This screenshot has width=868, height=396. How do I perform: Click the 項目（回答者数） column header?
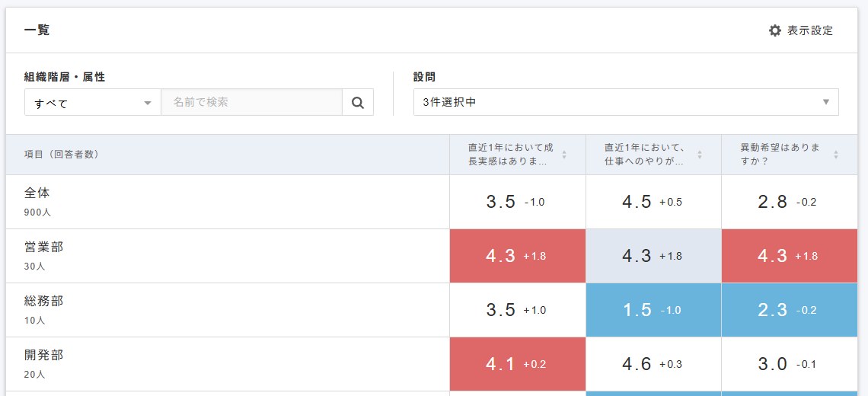coord(62,155)
